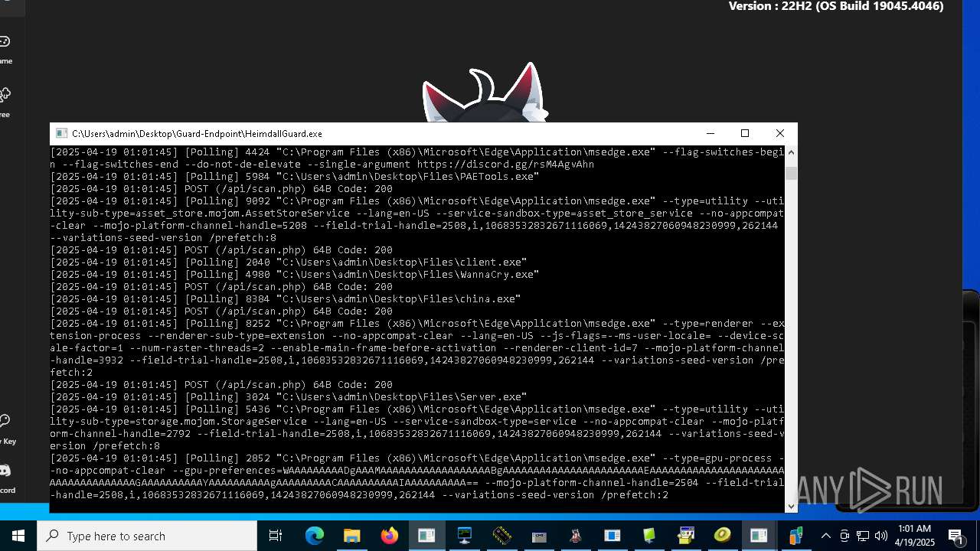Viewport: 980px width, 551px height.
Task: Open Task View from taskbar
Action: [276, 536]
